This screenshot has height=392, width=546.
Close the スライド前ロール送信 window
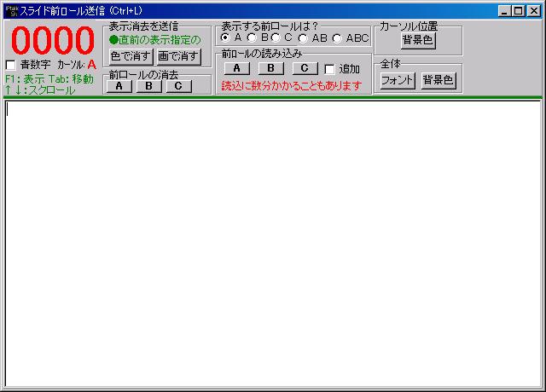[533, 11]
